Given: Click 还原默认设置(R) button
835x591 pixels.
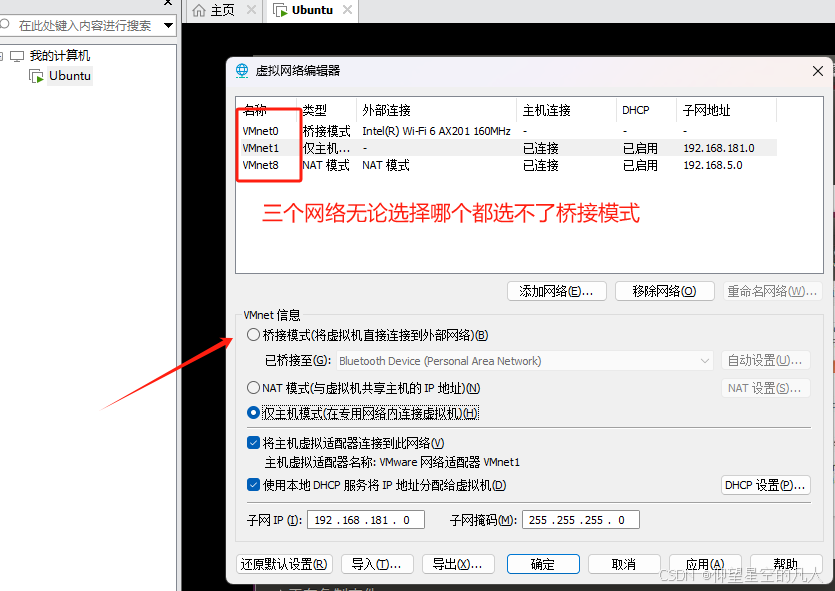Looking at the screenshot, I should pyautogui.click(x=284, y=564).
